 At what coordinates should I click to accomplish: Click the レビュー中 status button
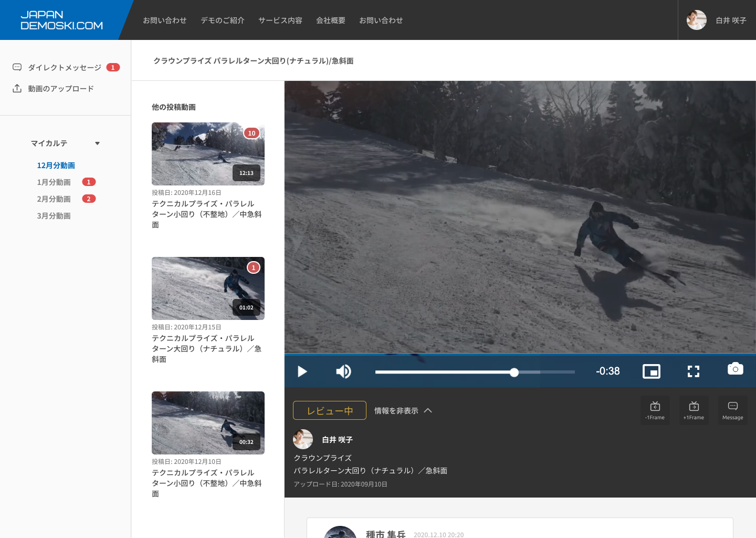[329, 410]
